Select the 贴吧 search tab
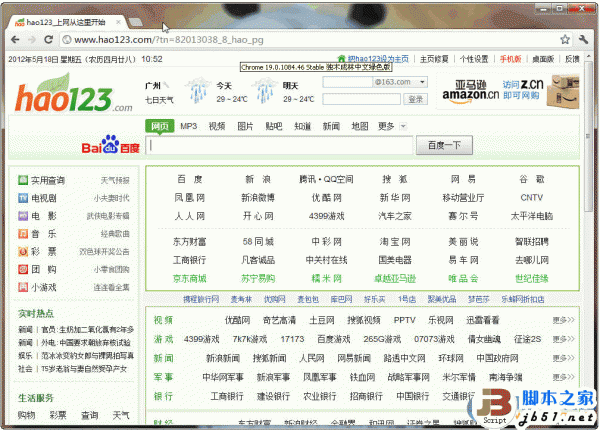Image resolution: width=600 pixels, height=430 pixels. point(274,126)
